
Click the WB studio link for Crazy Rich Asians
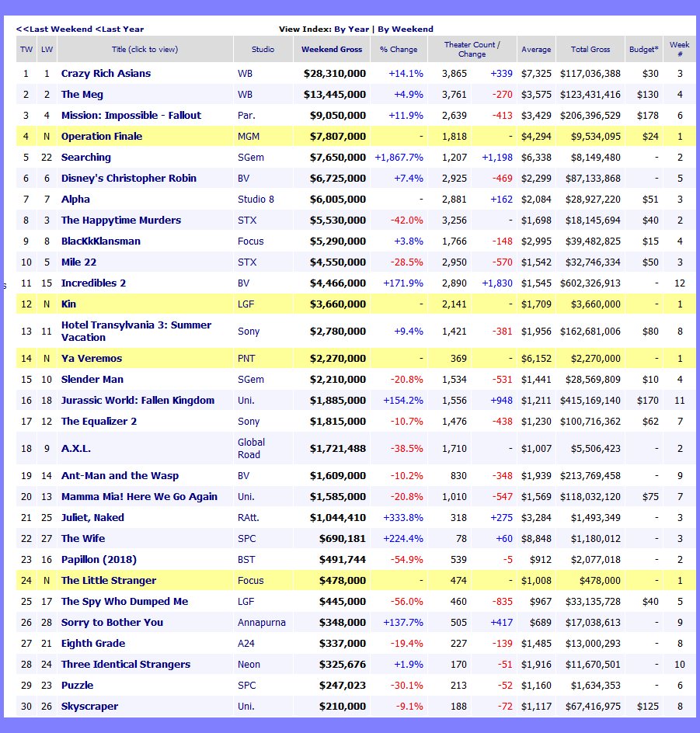[x=245, y=74]
